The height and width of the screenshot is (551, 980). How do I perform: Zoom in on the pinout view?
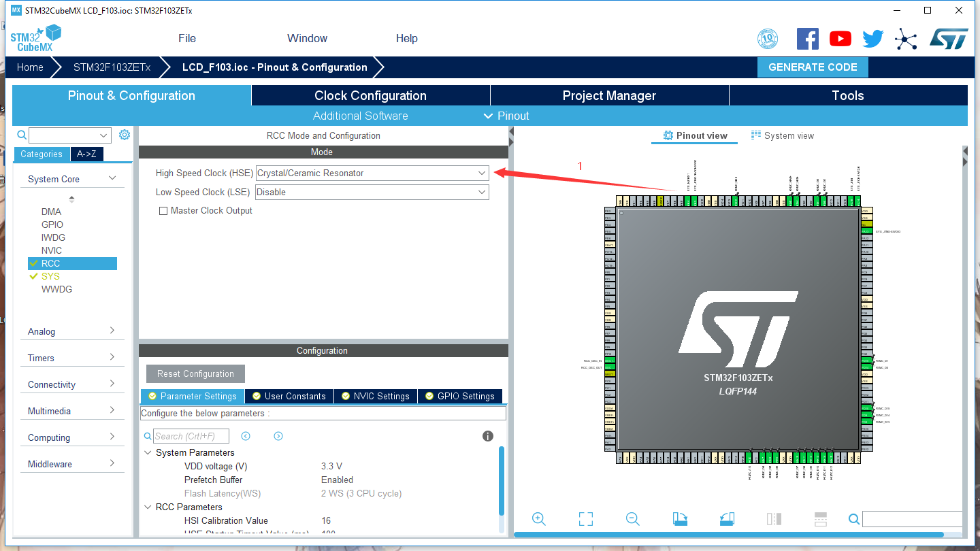pos(539,518)
